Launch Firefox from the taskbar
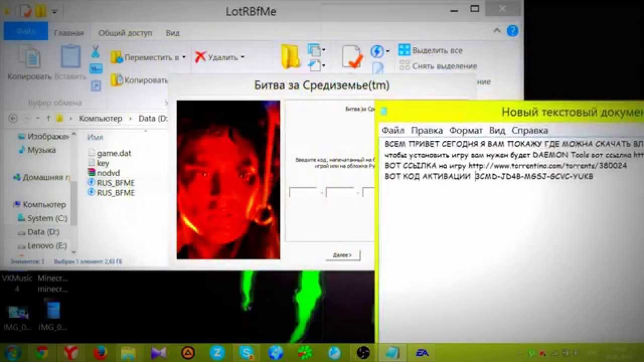 [100, 352]
